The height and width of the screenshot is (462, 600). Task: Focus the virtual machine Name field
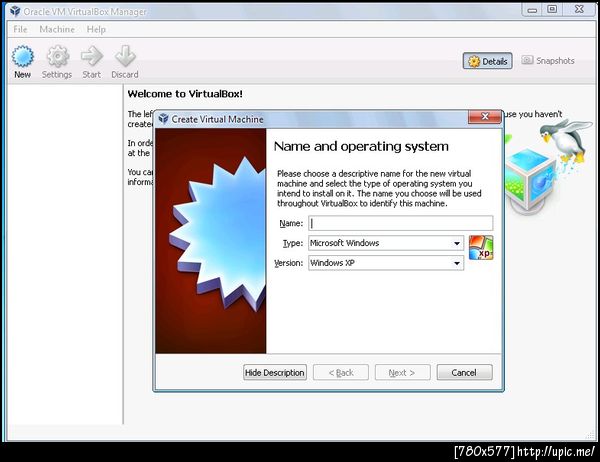[401, 223]
